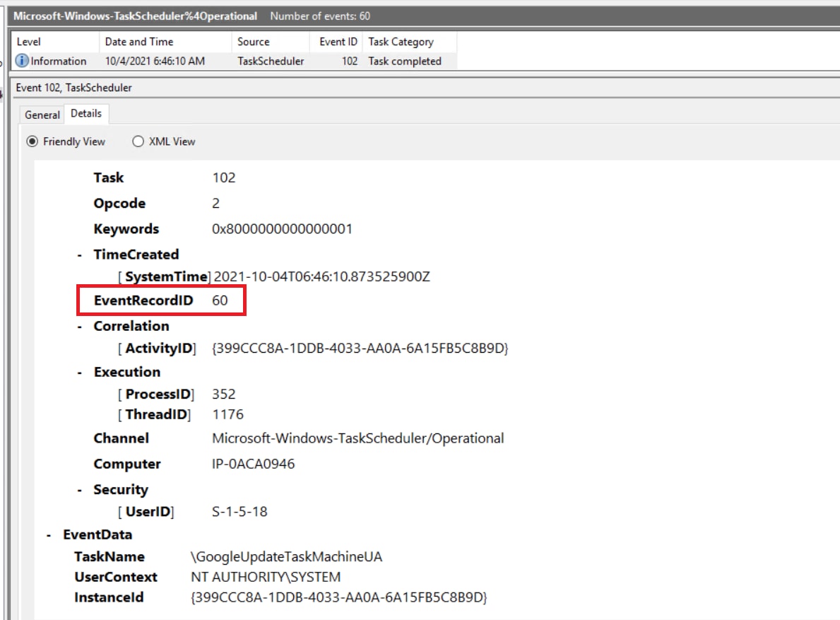
Task: Click the ThreadID value 1176
Action: click(227, 415)
